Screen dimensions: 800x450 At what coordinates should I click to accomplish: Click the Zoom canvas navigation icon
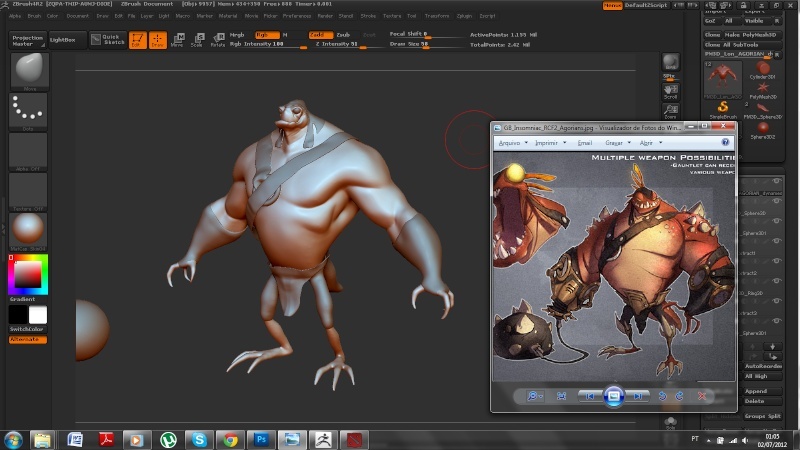coord(670,111)
